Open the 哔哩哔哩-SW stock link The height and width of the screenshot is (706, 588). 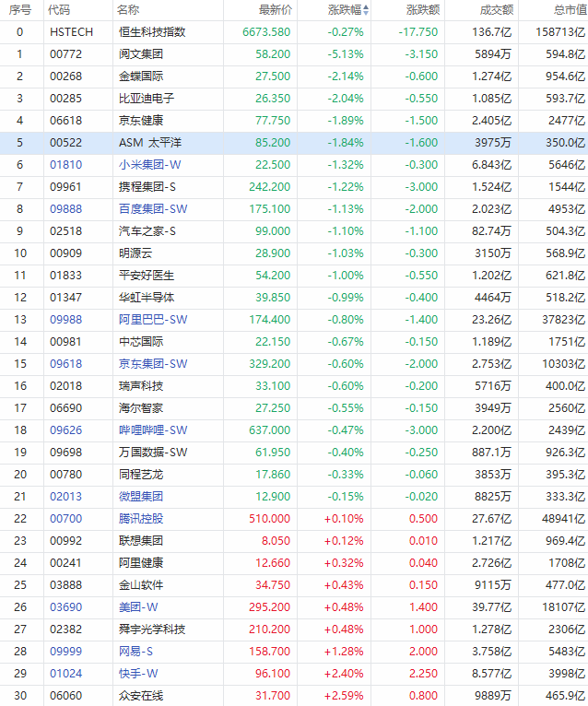(x=153, y=430)
